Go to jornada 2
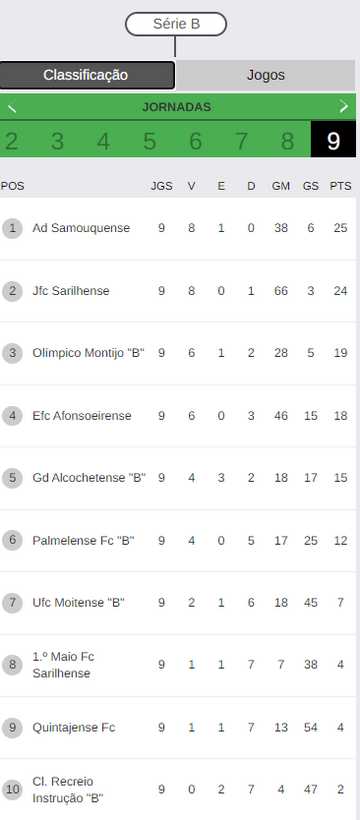360x820 pixels. (12, 141)
